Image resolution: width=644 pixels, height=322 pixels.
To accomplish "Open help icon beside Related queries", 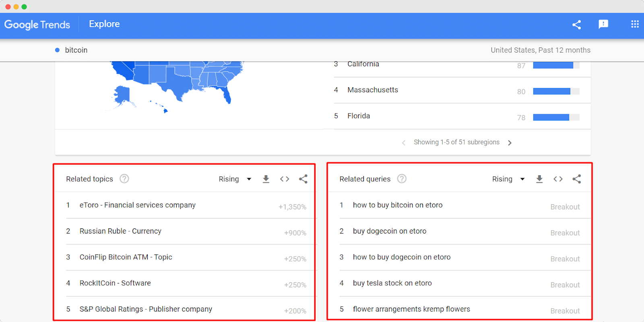I will coord(402,178).
